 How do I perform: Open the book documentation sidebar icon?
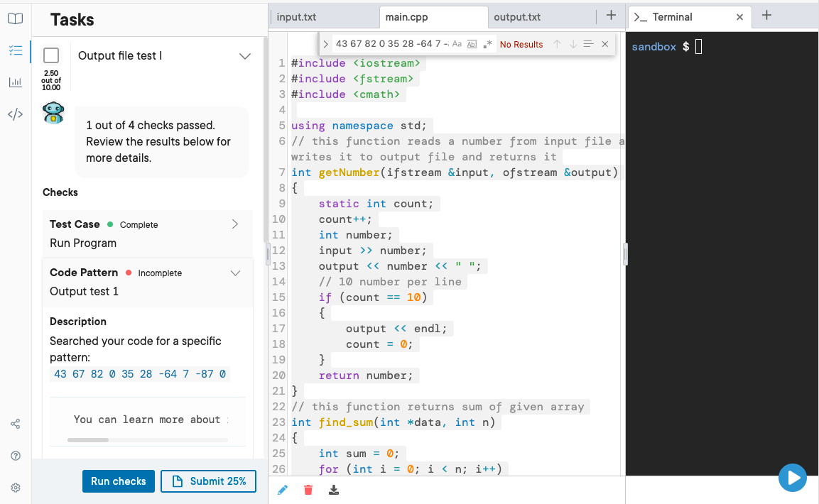15,19
